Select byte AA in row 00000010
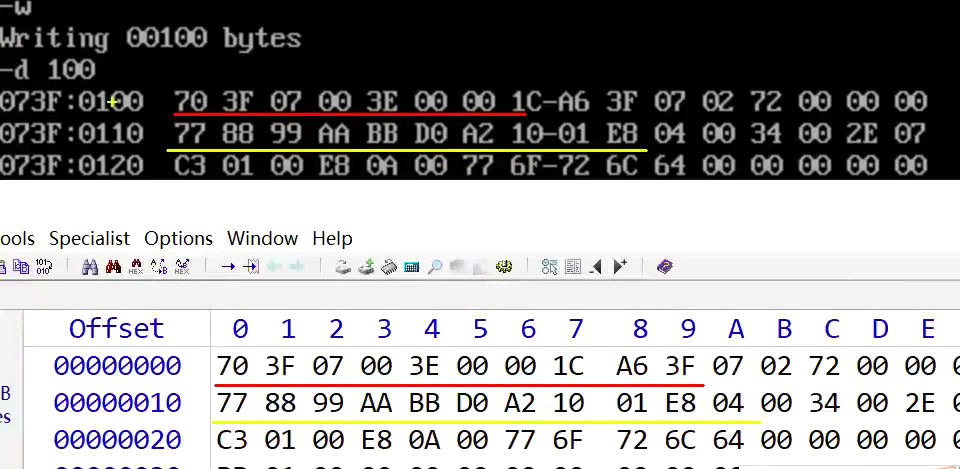This screenshot has height=469, width=960. coord(377,403)
